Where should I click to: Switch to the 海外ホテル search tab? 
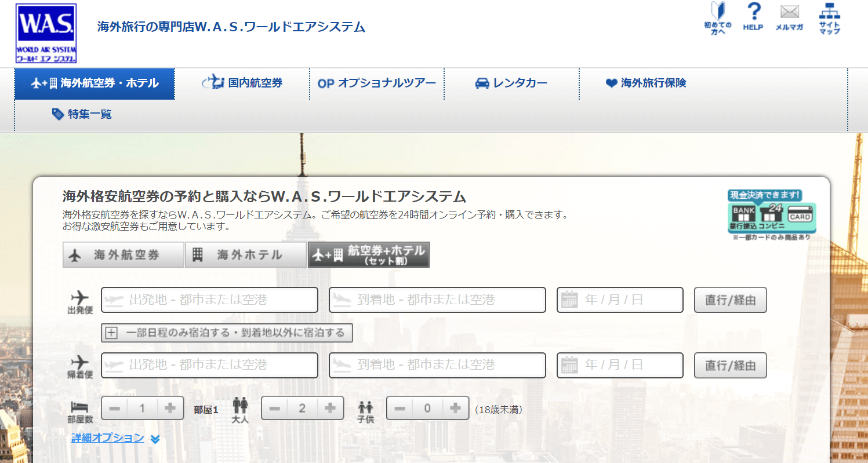[246, 255]
